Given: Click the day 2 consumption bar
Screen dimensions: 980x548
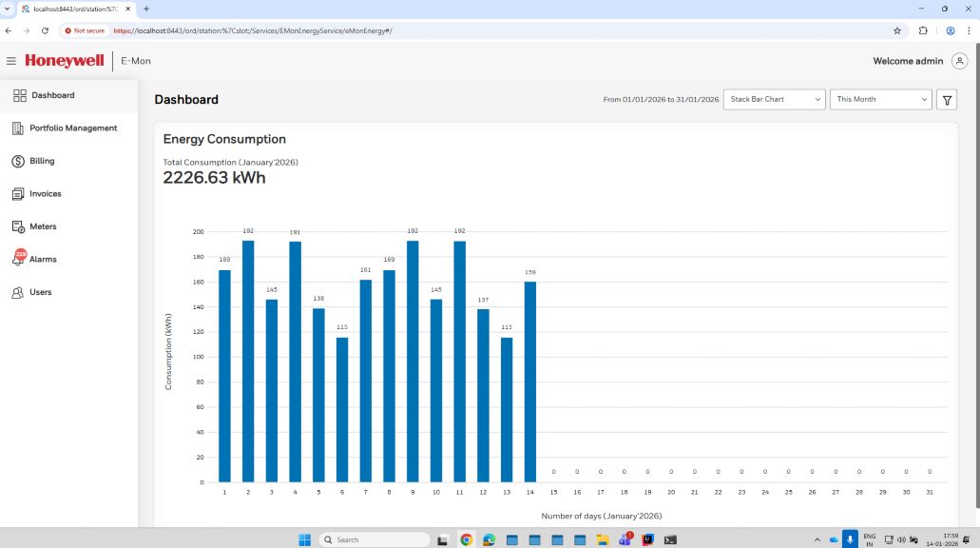Looking at the screenshot, I should click(248, 362).
